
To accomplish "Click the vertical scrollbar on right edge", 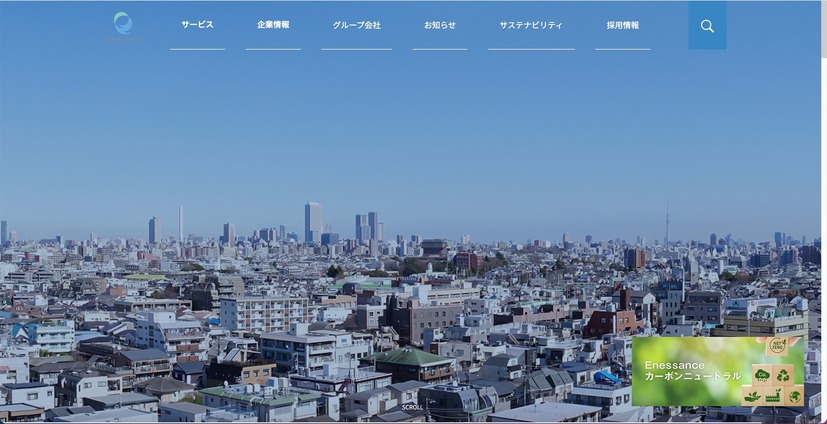I will 823,200.
